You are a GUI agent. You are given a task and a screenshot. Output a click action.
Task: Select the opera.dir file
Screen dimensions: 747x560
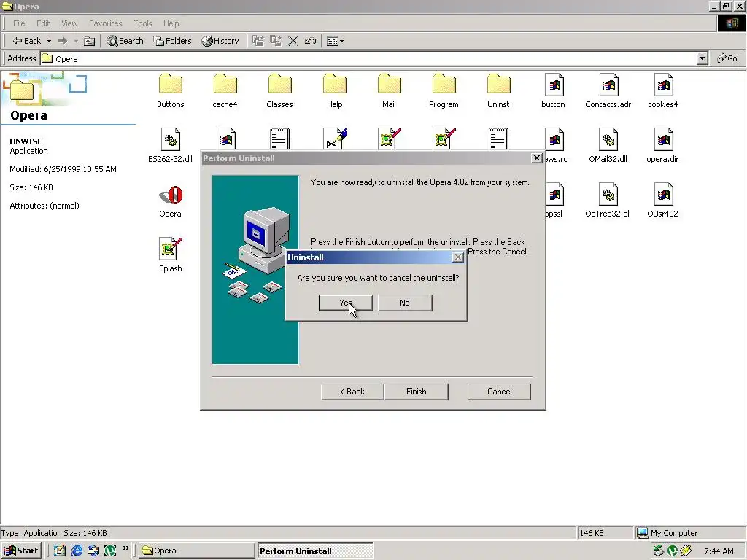coord(662,146)
